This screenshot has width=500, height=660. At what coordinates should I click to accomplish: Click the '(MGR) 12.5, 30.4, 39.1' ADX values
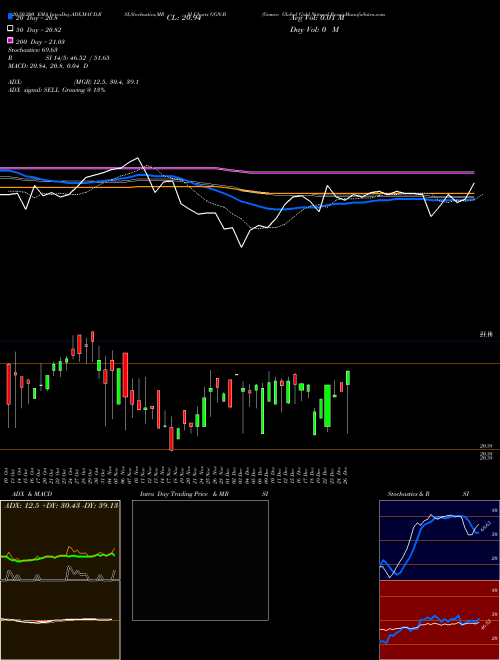[x=106, y=82]
